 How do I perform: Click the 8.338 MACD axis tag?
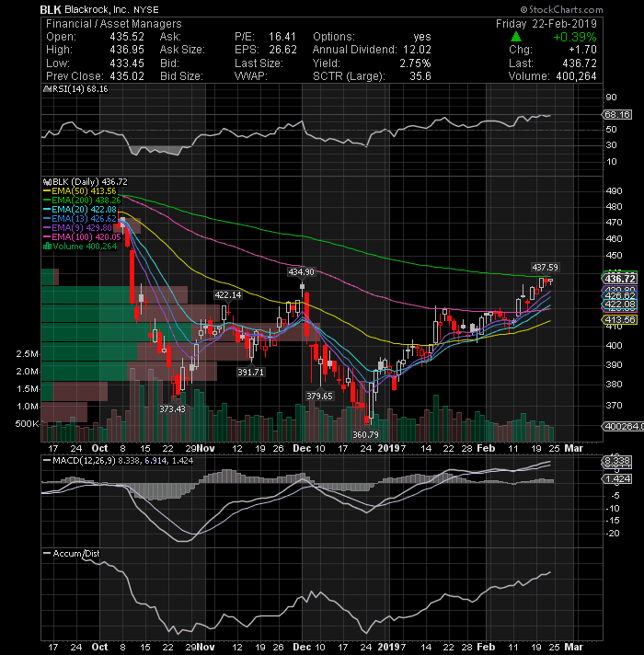pyautogui.click(x=616, y=461)
